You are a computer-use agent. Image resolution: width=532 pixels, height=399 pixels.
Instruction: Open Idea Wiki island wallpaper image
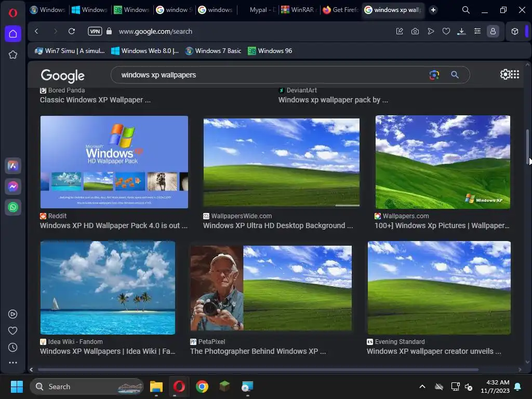[x=108, y=288]
